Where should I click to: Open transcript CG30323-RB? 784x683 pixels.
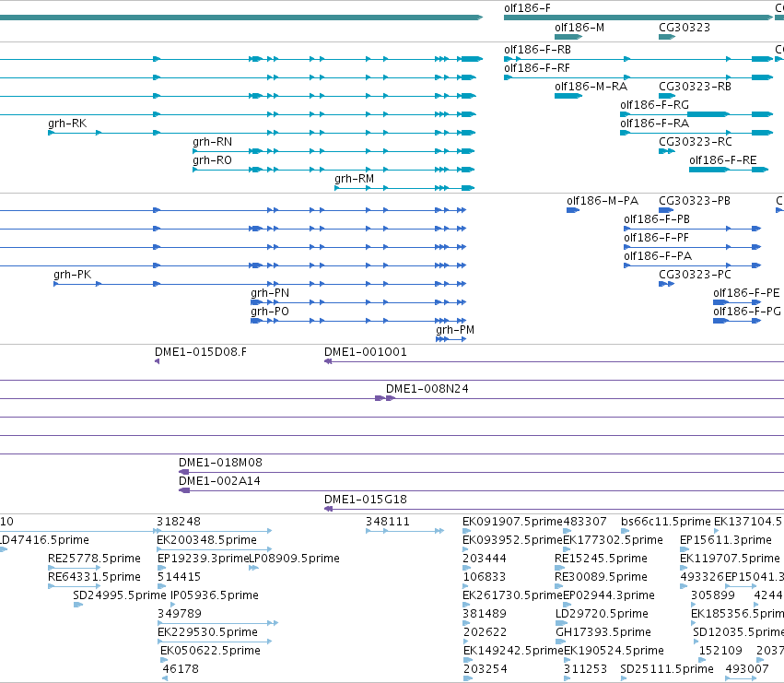[667, 96]
